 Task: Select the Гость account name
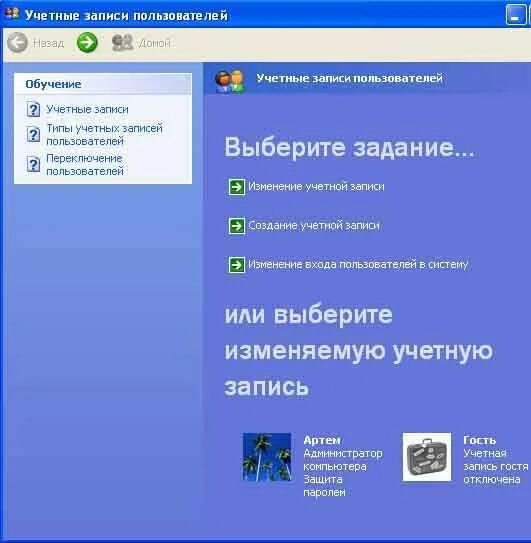[x=479, y=440]
